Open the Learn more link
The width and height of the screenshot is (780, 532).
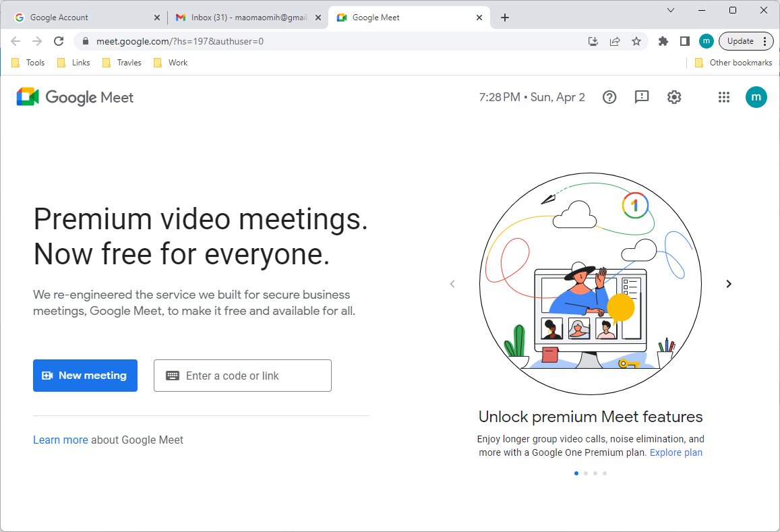(61, 440)
